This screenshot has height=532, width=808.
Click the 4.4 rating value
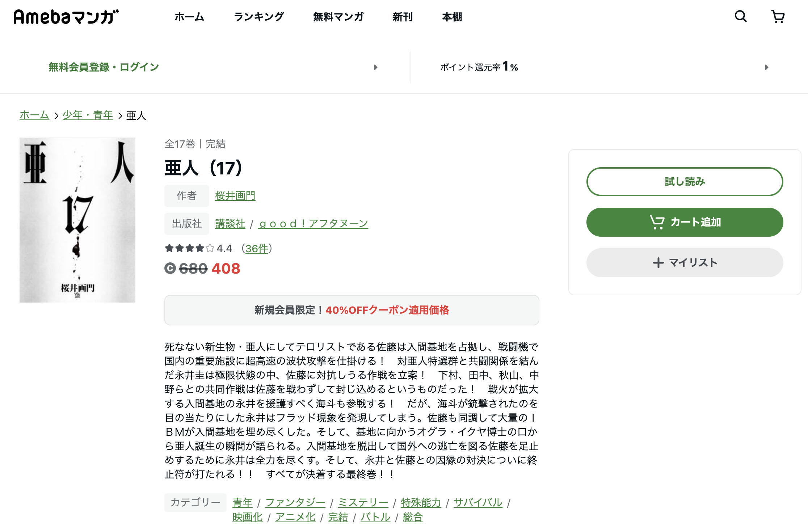[224, 249]
